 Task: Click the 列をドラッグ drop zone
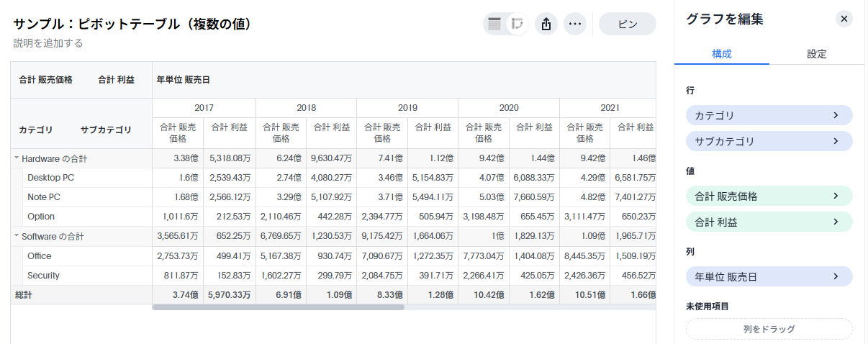coord(769,329)
